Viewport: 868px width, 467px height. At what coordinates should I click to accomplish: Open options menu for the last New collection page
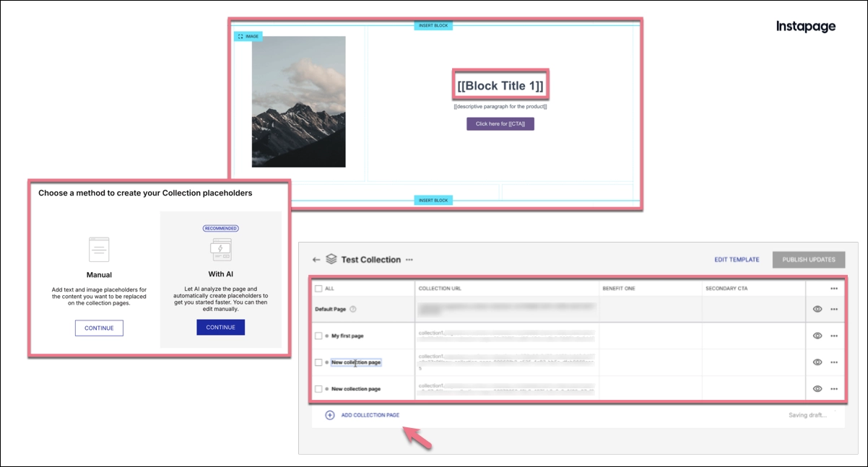coord(834,389)
